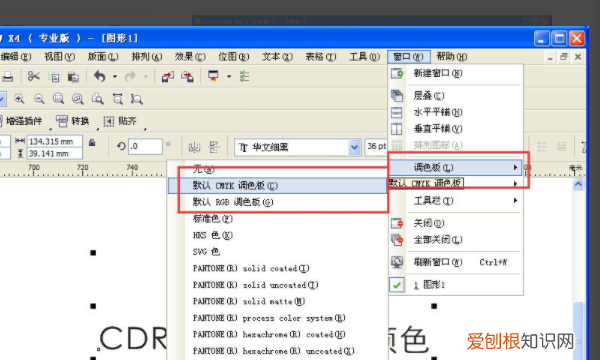This screenshot has height=360, width=600.
Task: Click the 转换 toolbar button
Action: click(73, 121)
